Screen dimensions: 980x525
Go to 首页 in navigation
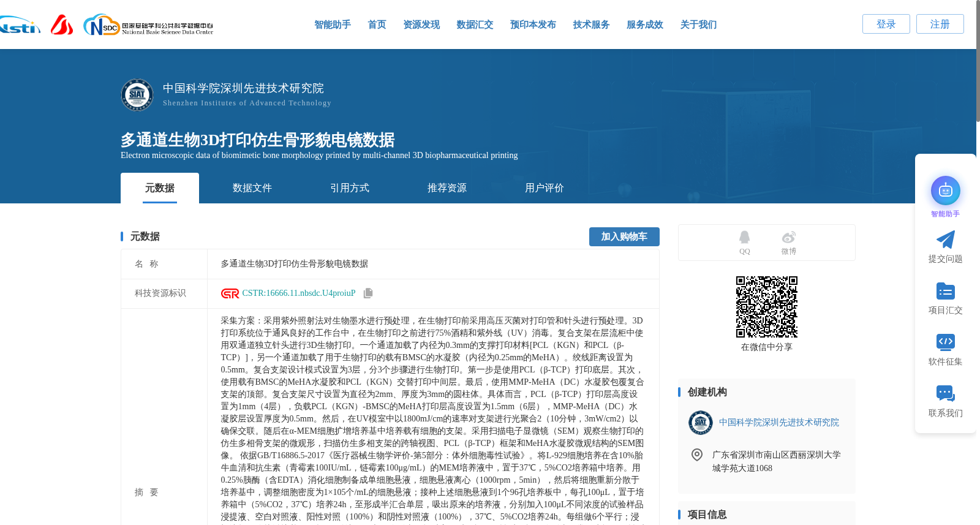pyautogui.click(x=377, y=25)
